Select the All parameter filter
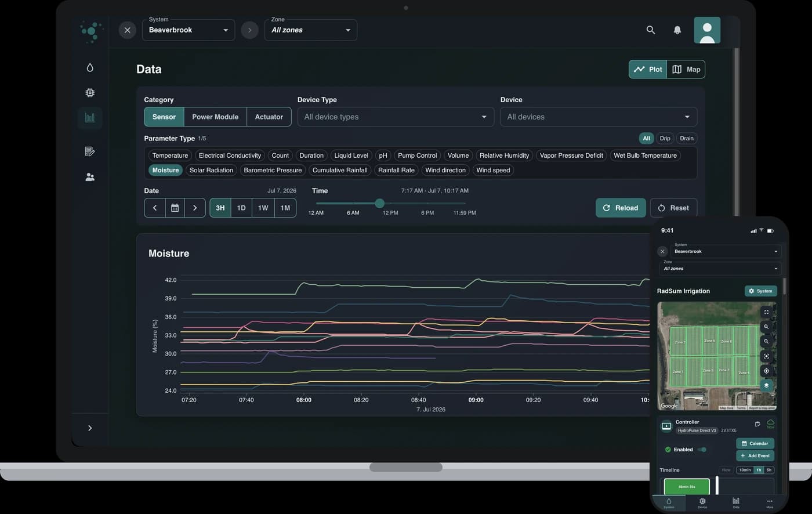 [646, 138]
